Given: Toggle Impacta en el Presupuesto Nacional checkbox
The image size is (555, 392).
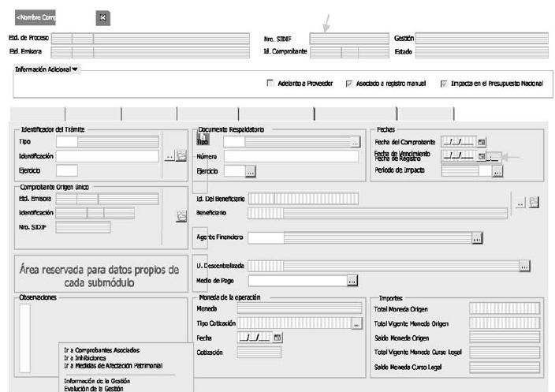Looking at the screenshot, I should (x=444, y=84).
